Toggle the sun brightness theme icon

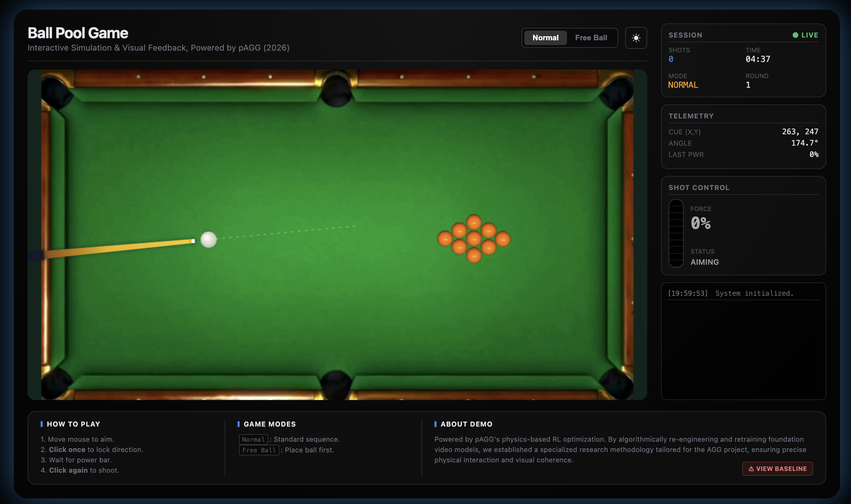[x=636, y=38]
